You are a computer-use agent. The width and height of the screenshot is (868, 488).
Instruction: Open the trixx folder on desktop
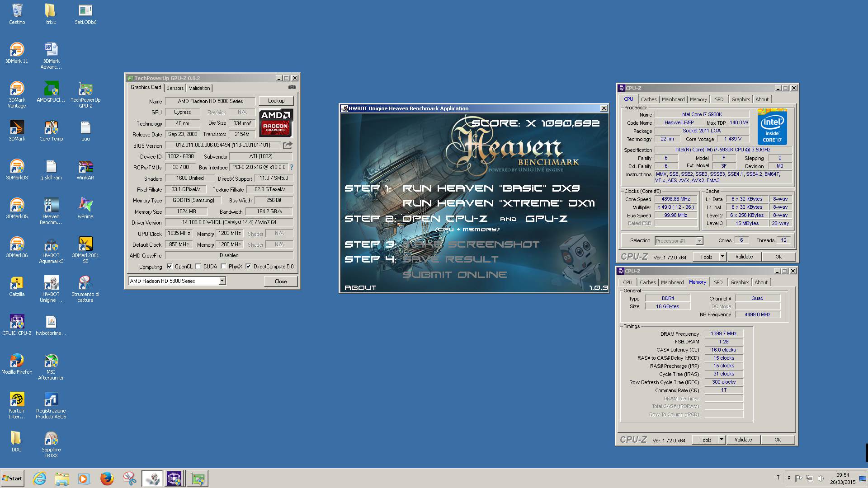click(x=51, y=14)
